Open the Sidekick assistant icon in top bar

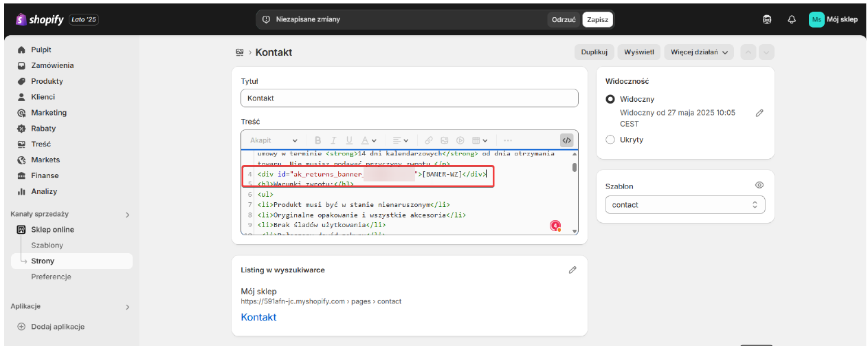pyautogui.click(x=768, y=19)
